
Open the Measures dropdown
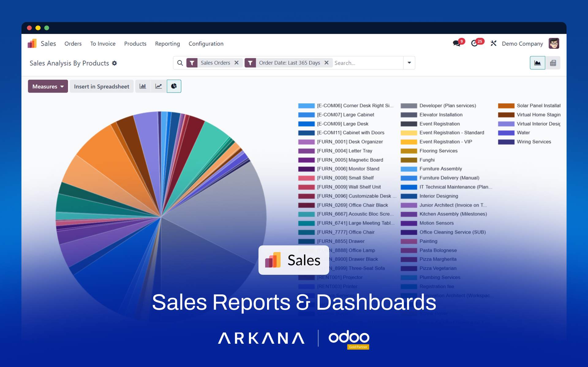[48, 86]
